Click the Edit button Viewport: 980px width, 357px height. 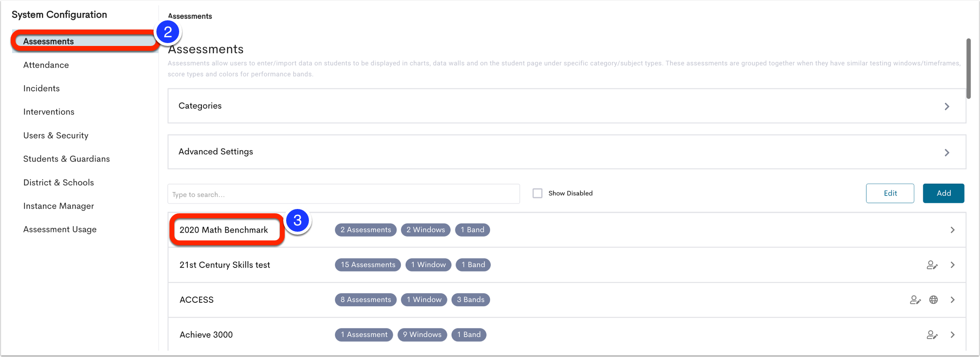[x=890, y=193]
